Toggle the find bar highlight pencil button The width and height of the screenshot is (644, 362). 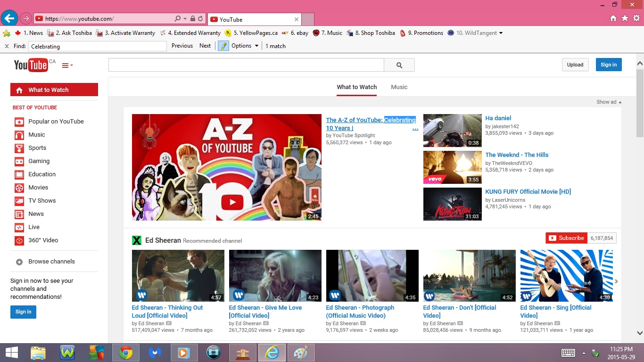(x=223, y=46)
